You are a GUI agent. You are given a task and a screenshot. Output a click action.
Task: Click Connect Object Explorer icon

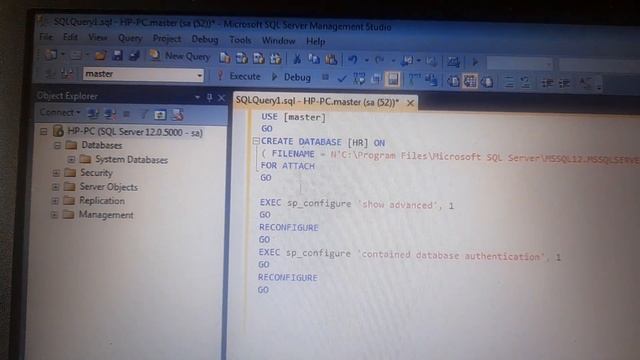point(93,114)
